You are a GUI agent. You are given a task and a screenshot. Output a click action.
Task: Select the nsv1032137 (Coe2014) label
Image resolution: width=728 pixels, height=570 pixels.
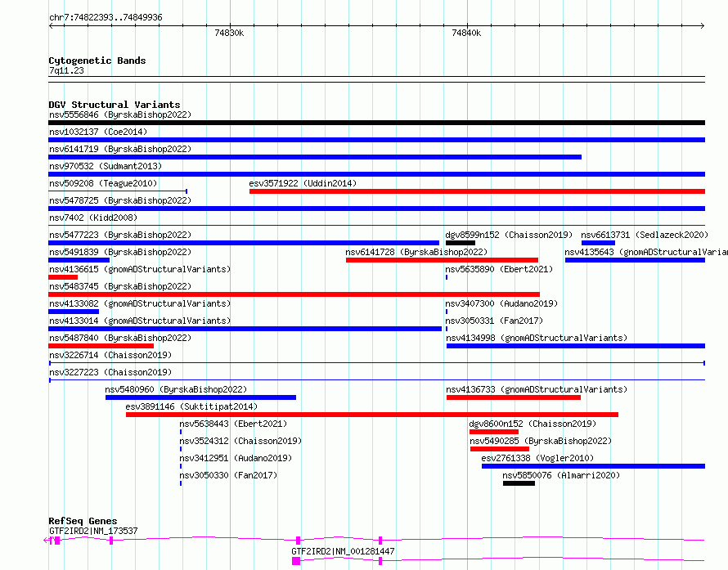98,132
